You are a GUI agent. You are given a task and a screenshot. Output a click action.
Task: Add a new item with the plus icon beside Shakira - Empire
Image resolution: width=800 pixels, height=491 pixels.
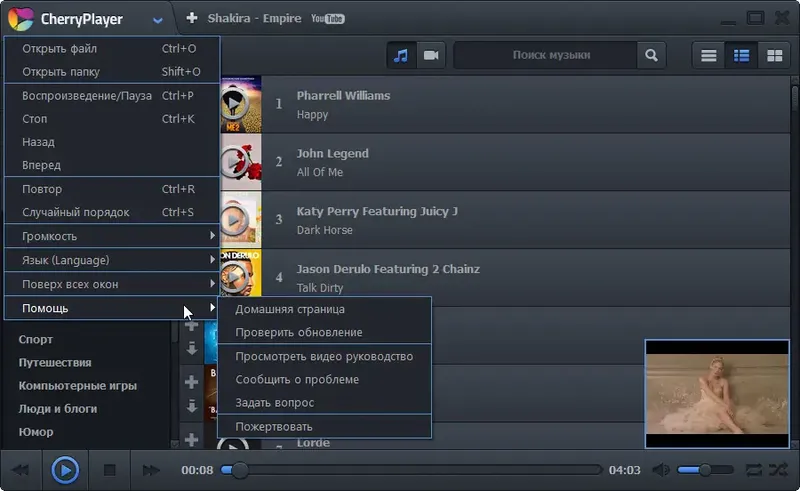pyautogui.click(x=191, y=18)
